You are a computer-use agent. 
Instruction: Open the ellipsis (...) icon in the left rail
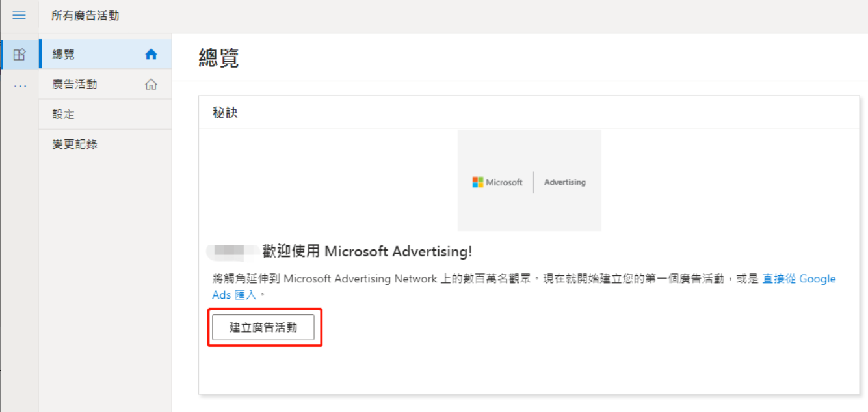[x=19, y=85]
